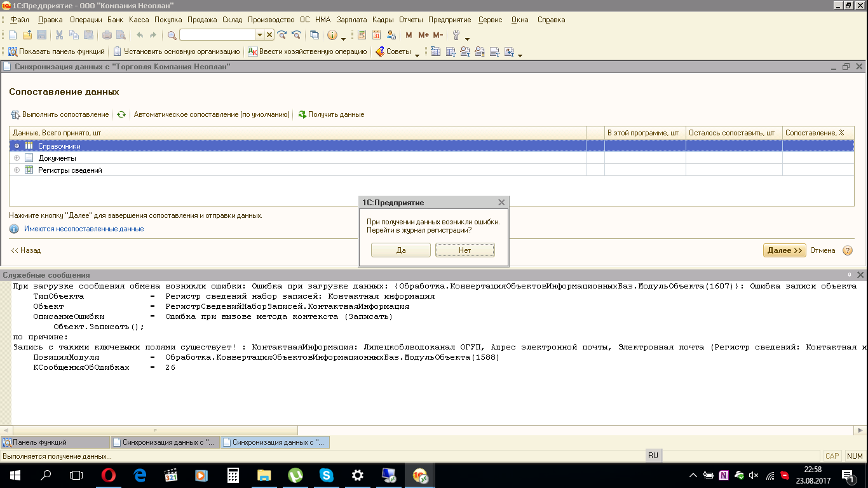
Task: Expand the Регистры сведений tree node
Action: pos(17,170)
